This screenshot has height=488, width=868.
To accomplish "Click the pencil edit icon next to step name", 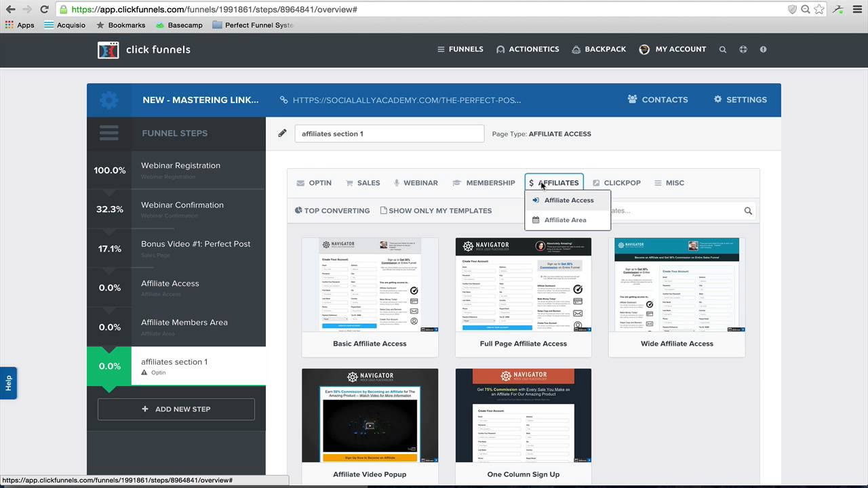I will 282,134.
